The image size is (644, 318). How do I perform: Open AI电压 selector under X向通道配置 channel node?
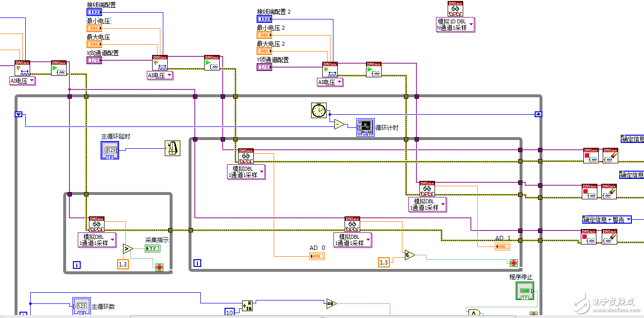point(160,75)
